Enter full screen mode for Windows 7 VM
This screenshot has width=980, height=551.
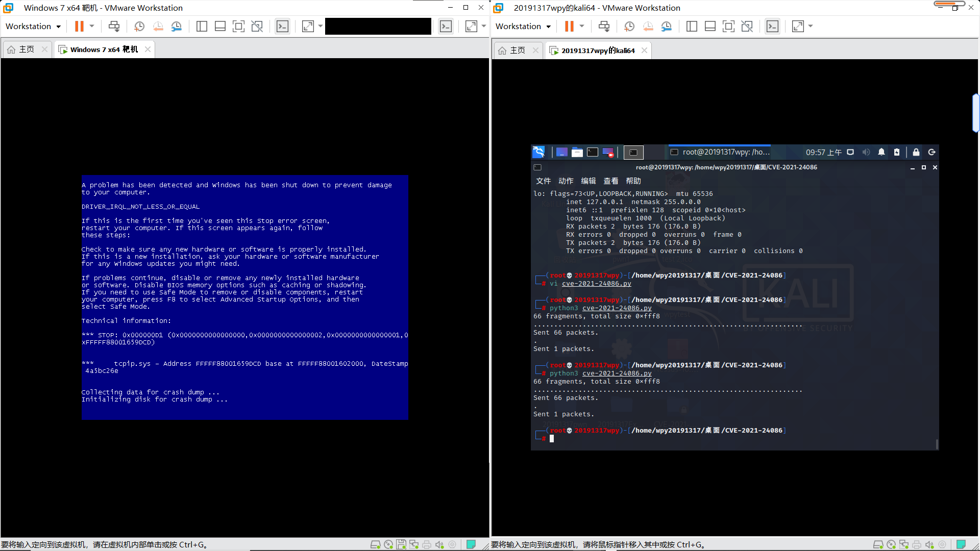click(x=238, y=26)
